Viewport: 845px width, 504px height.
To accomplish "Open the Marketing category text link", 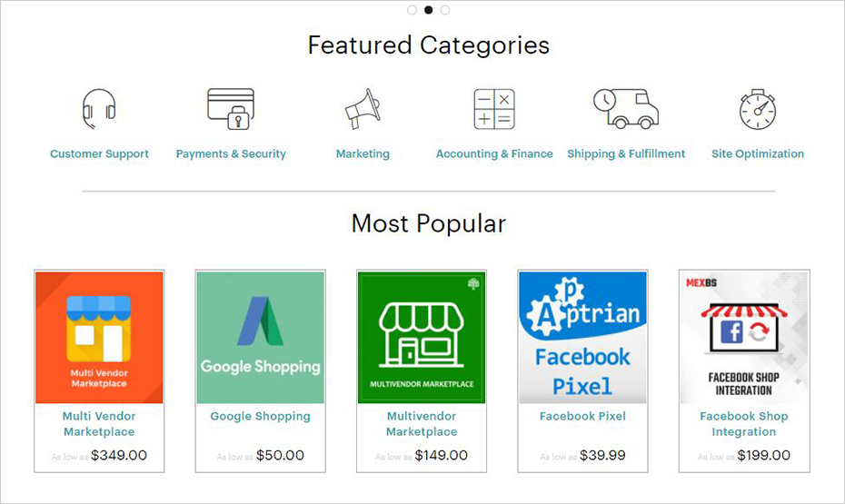I will [363, 154].
